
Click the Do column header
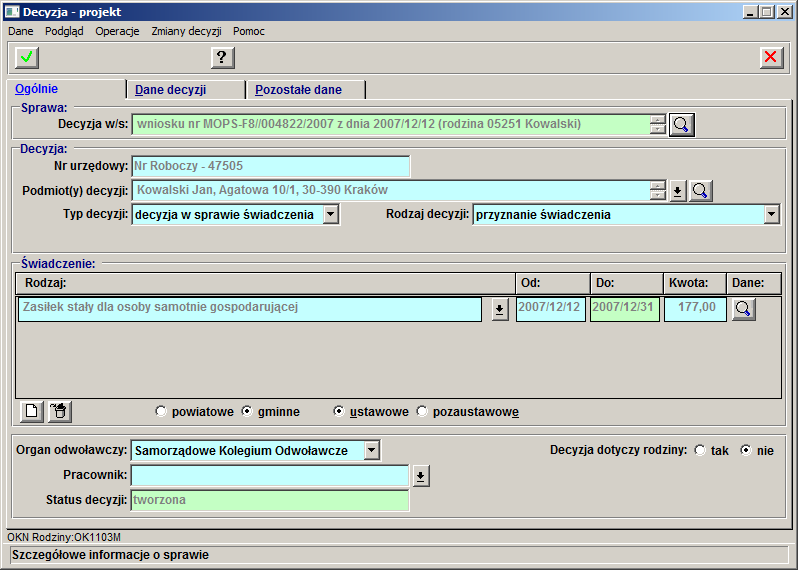point(626,283)
